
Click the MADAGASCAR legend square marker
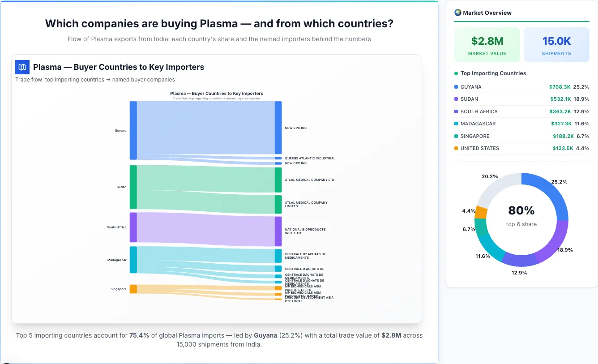point(456,124)
